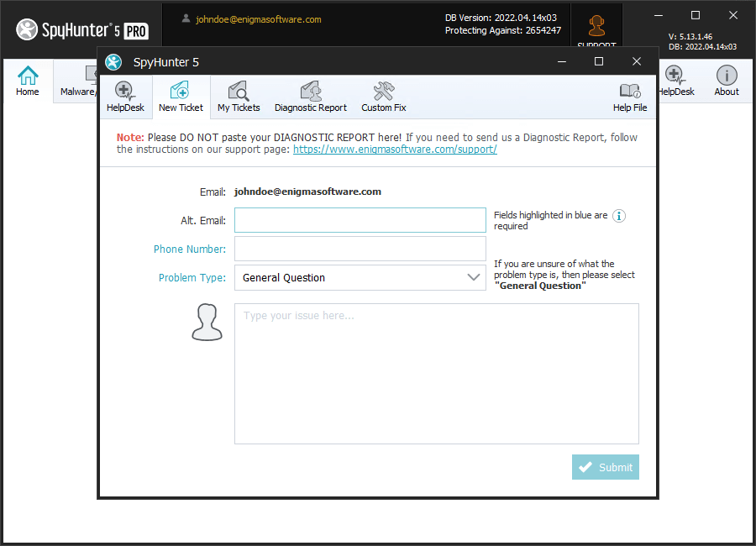Click into the Alt. Email field
The width and height of the screenshot is (756, 546).
click(360, 220)
